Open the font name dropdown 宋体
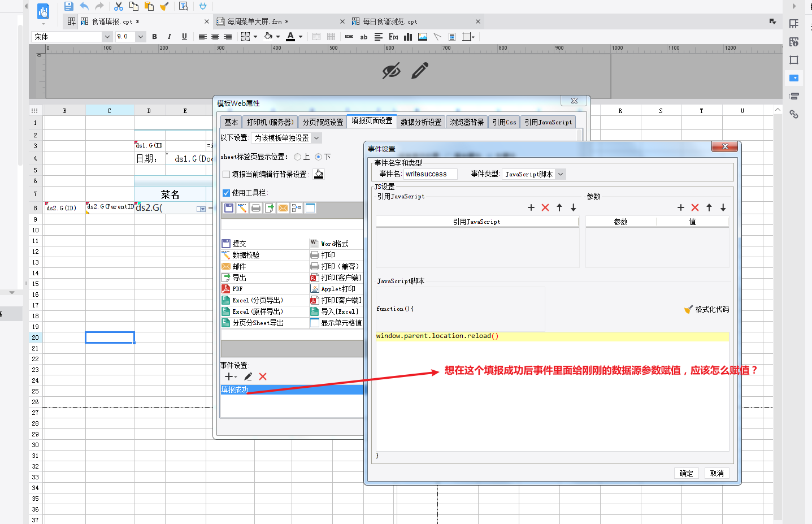Screen dimensions: 812x524 point(107,37)
